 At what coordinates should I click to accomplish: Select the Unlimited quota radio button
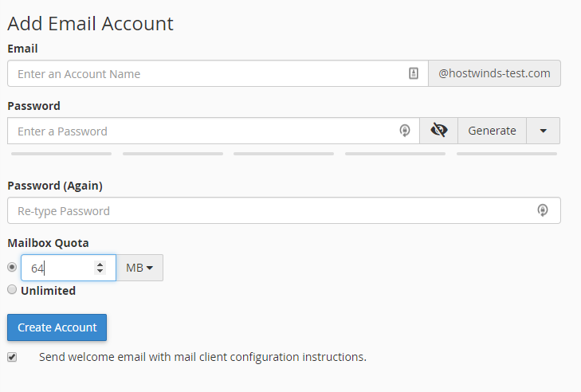12,290
